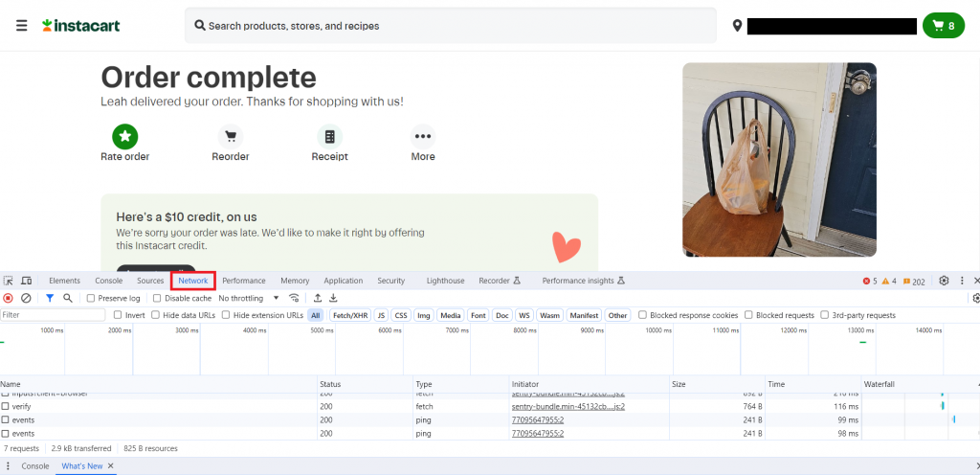Screen dimensions: 980x475
Task: Open network conditions wifi icon
Action: (x=295, y=298)
